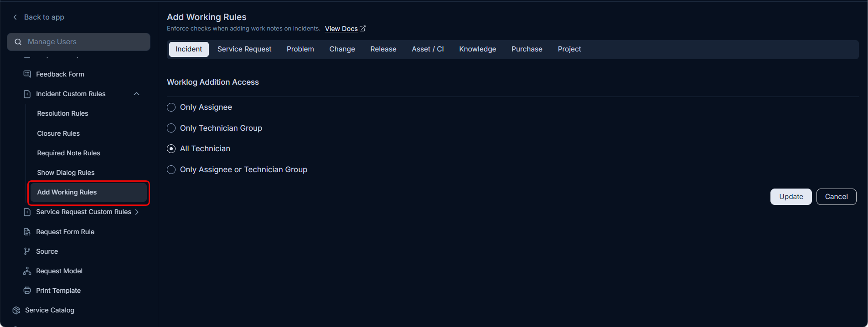
Task: Click the Cancel button
Action: tap(837, 197)
